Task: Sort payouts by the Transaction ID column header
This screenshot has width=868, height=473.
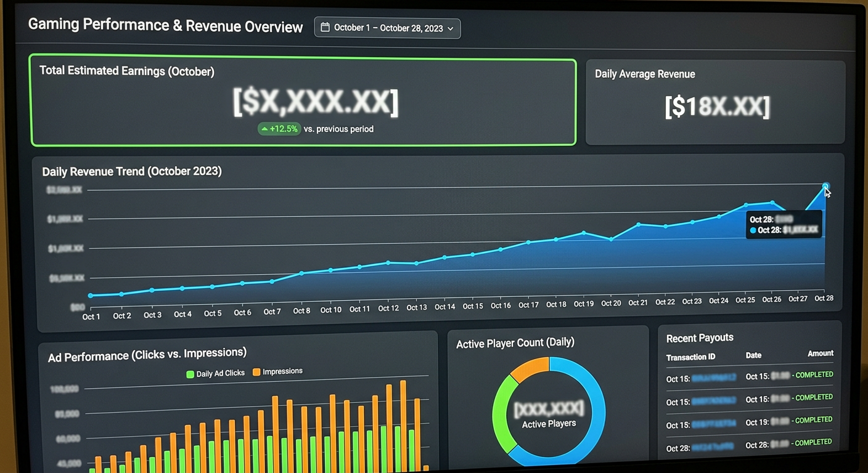Action: [690, 357]
